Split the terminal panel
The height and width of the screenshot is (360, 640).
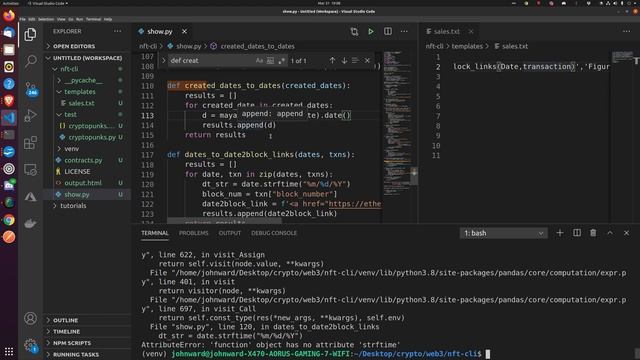pos(577,233)
